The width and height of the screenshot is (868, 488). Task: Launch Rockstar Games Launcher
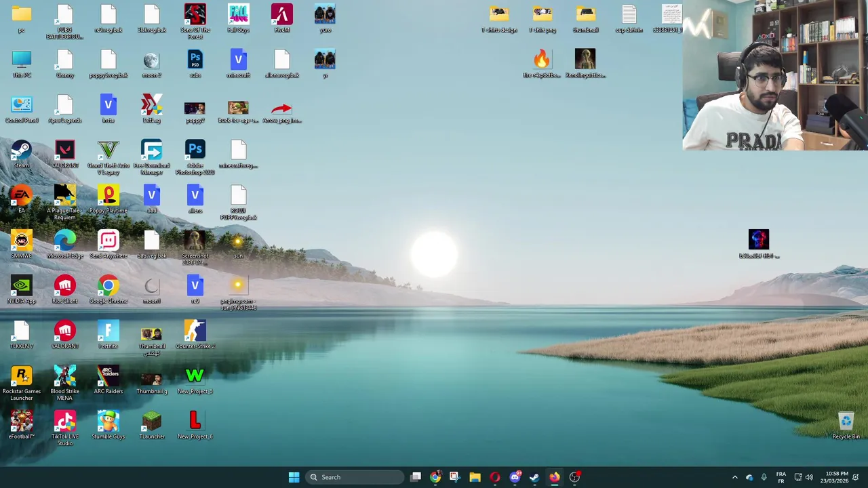(x=21, y=383)
